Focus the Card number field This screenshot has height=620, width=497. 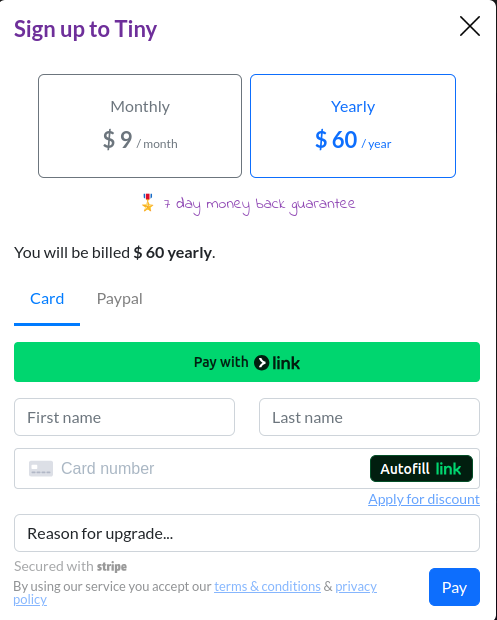191,469
